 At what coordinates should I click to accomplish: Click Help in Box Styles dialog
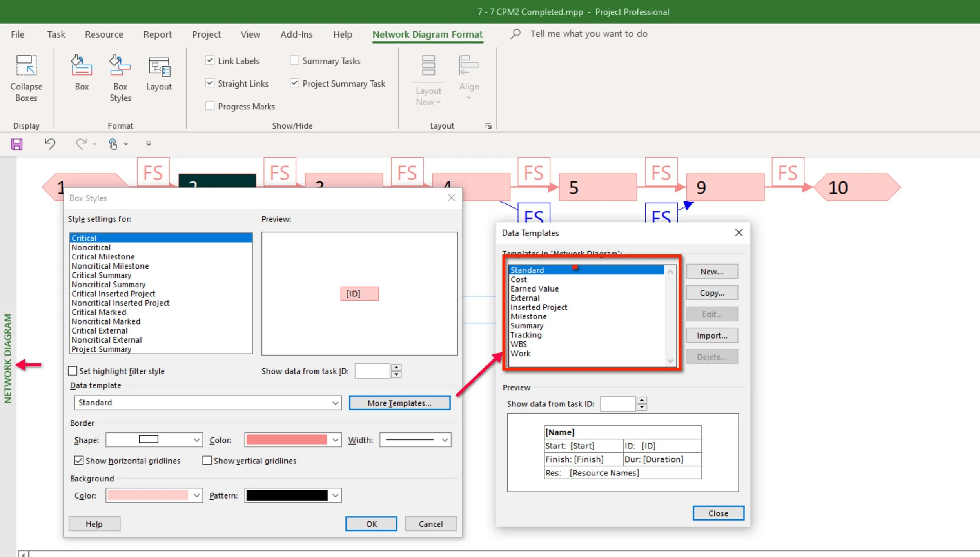tap(94, 524)
